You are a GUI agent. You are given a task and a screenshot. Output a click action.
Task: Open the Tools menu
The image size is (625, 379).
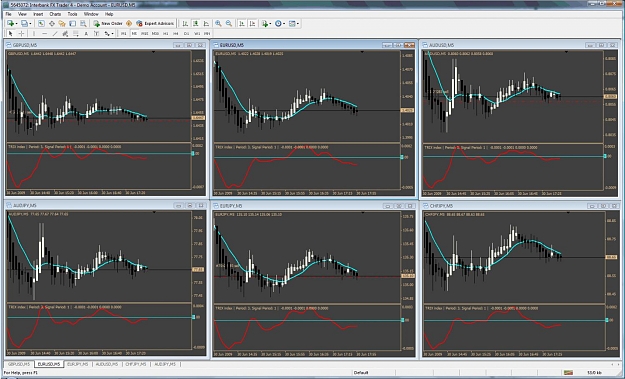[x=72, y=14]
